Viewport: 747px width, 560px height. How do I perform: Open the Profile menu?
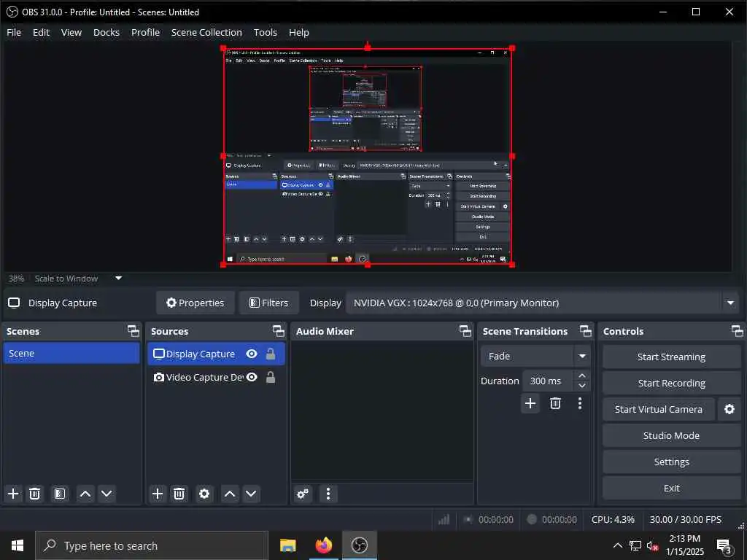145,32
